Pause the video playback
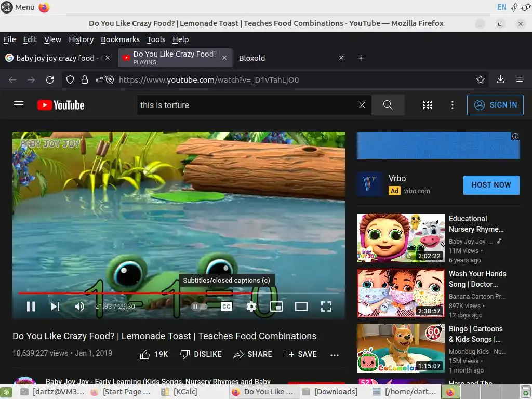This screenshot has width=532, height=399. pyautogui.click(x=31, y=307)
